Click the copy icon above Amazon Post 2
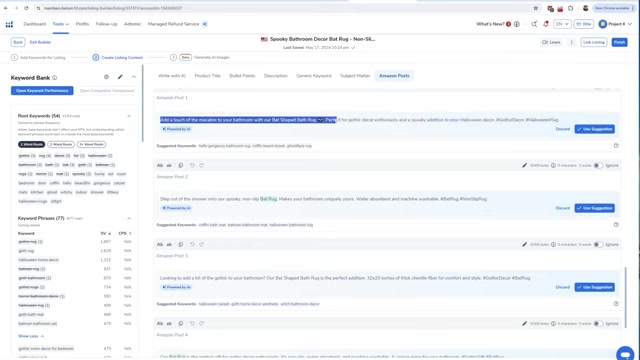 (181, 165)
